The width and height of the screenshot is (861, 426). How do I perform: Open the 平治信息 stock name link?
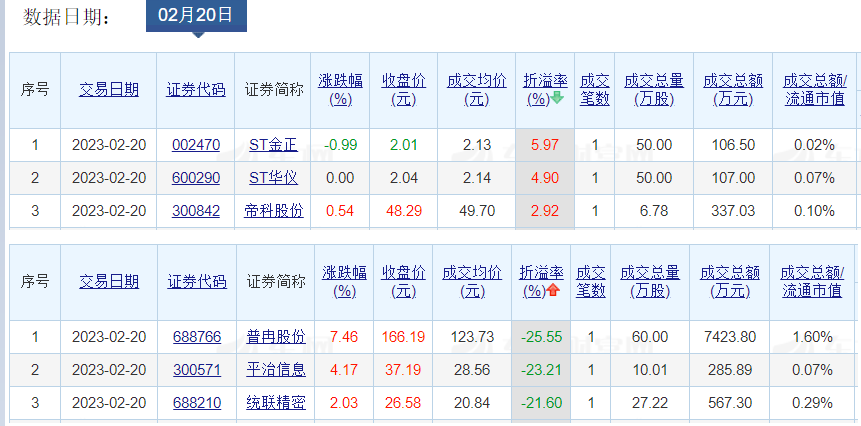(276, 370)
